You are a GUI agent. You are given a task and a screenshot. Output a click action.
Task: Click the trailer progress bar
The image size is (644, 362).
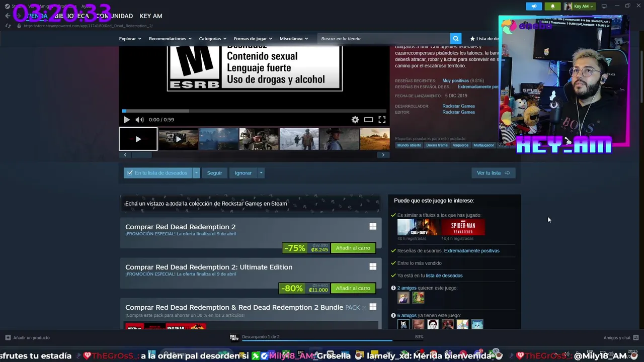pos(254,111)
